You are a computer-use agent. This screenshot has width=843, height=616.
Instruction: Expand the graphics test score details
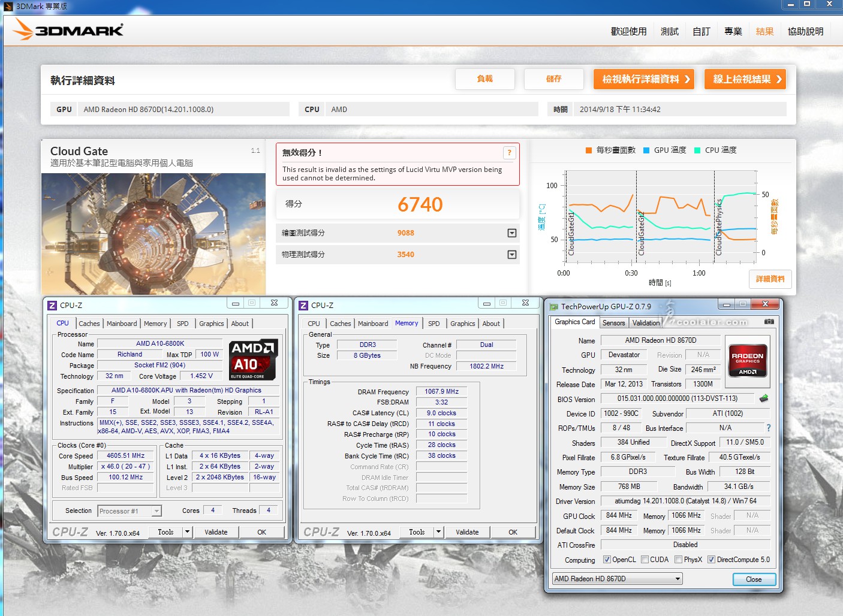coord(512,233)
